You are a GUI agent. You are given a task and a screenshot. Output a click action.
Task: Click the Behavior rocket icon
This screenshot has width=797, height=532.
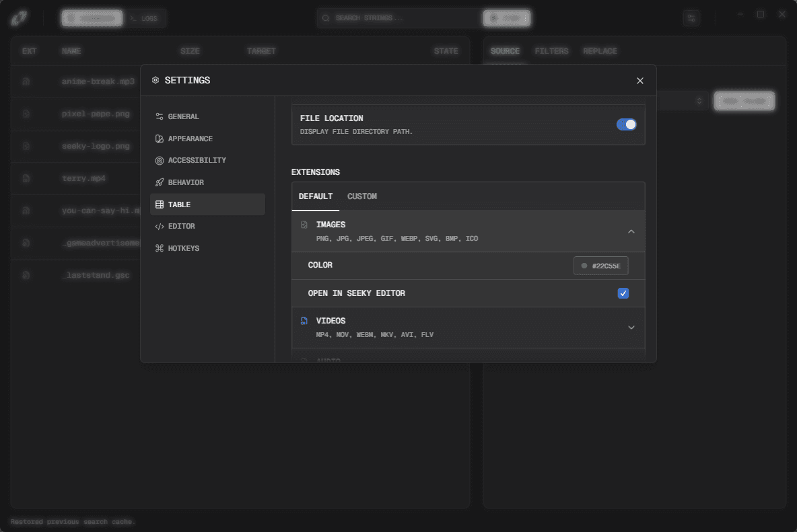[x=160, y=182]
